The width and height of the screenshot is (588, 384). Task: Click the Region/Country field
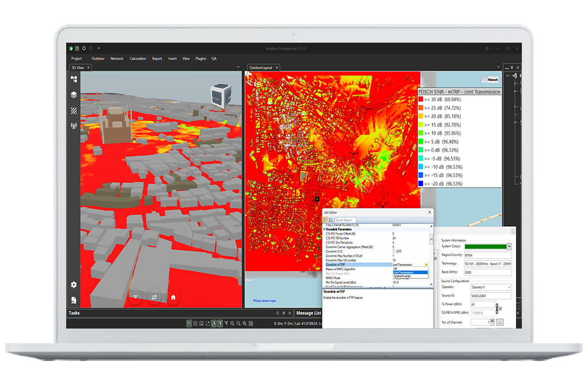488,255
